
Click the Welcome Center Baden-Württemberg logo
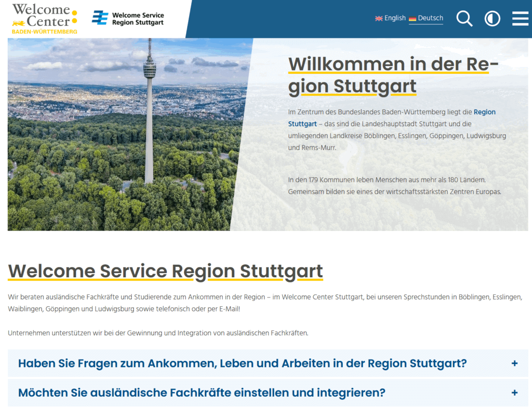(45, 19)
